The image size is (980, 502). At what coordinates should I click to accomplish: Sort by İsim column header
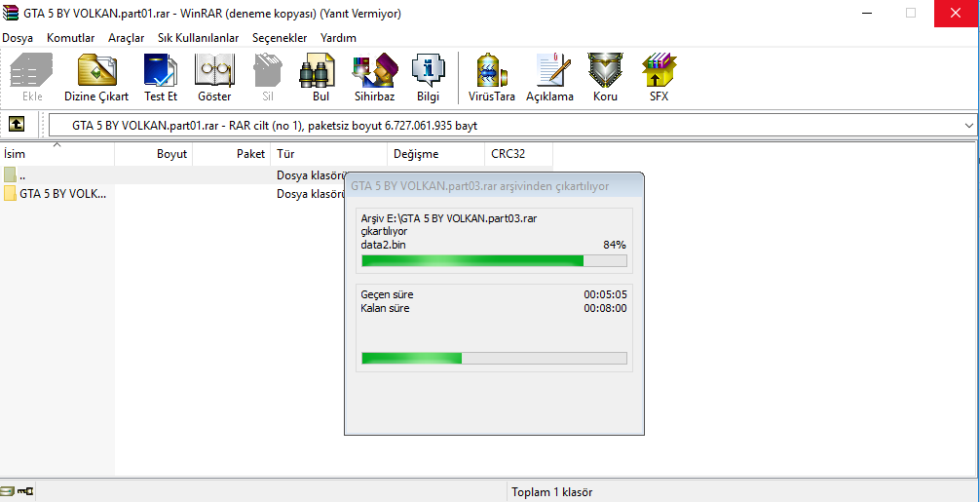57,154
